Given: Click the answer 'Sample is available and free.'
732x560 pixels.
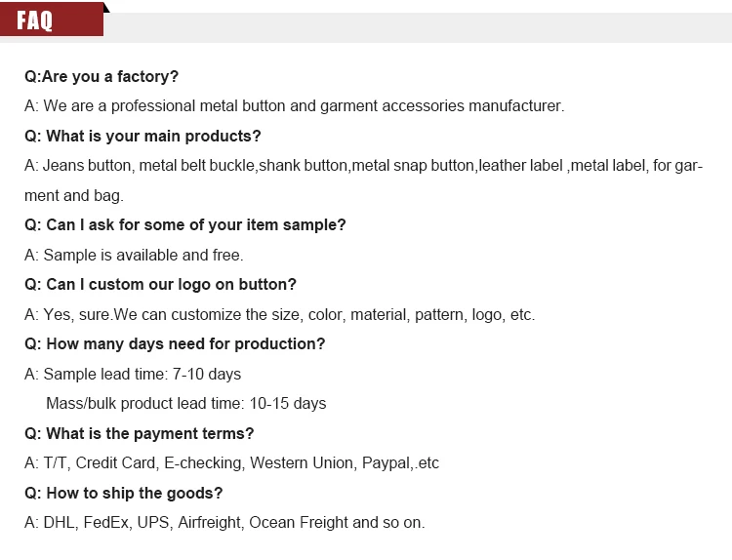Looking at the screenshot, I should tap(134, 255).
